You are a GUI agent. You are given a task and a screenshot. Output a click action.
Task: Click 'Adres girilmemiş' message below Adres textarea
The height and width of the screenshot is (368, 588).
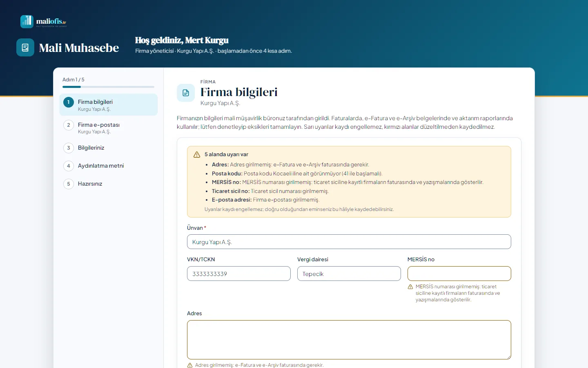[x=259, y=365]
